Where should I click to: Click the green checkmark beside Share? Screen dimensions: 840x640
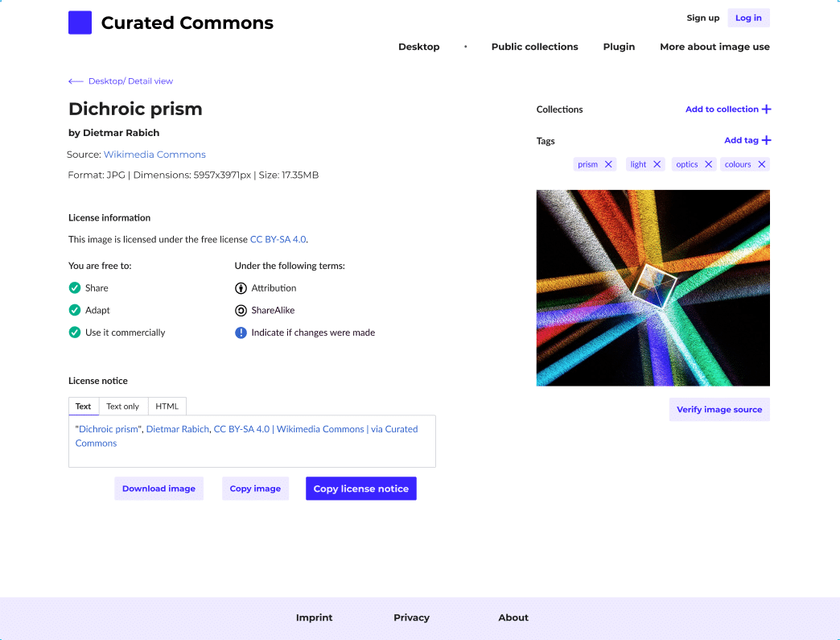pyautogui.click(x=75, y=288)
